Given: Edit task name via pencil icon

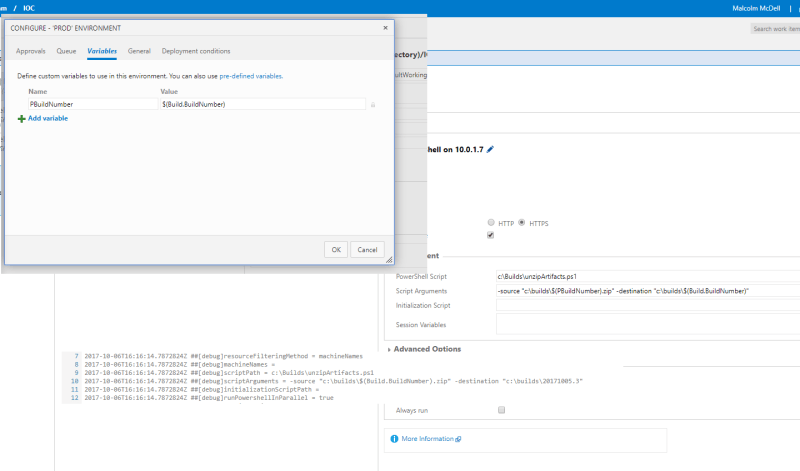Looking at the screenshot, I should [x=490, y=150].
